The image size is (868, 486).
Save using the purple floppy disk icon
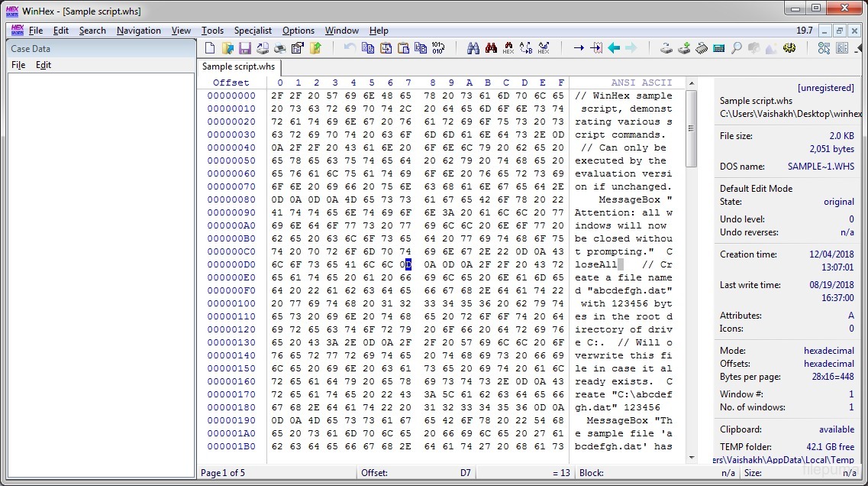pyautogui.click(x=245, y=48)
